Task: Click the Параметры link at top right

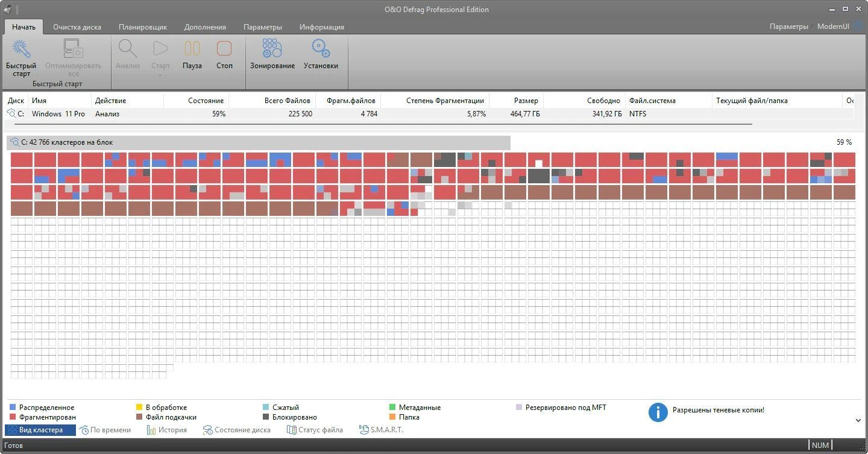Action: (788, 27)
